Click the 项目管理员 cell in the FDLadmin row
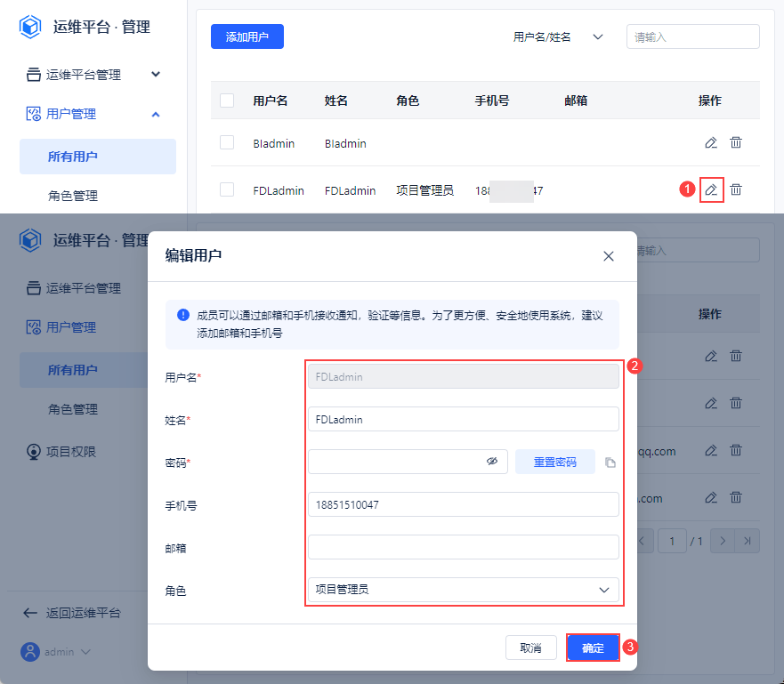This screenshot has width=784, height=684. coord(425,190)
